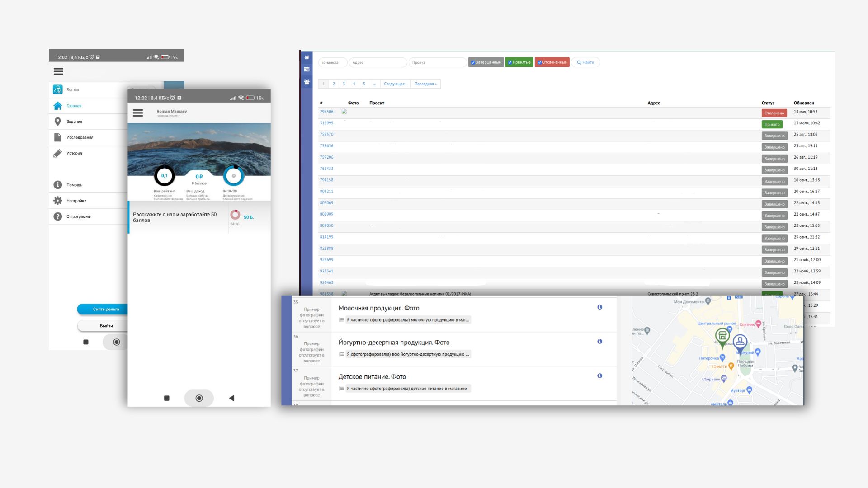Open quest link 758570
Image resolution: width=868 pixels, height=488 pixels.
326,134
